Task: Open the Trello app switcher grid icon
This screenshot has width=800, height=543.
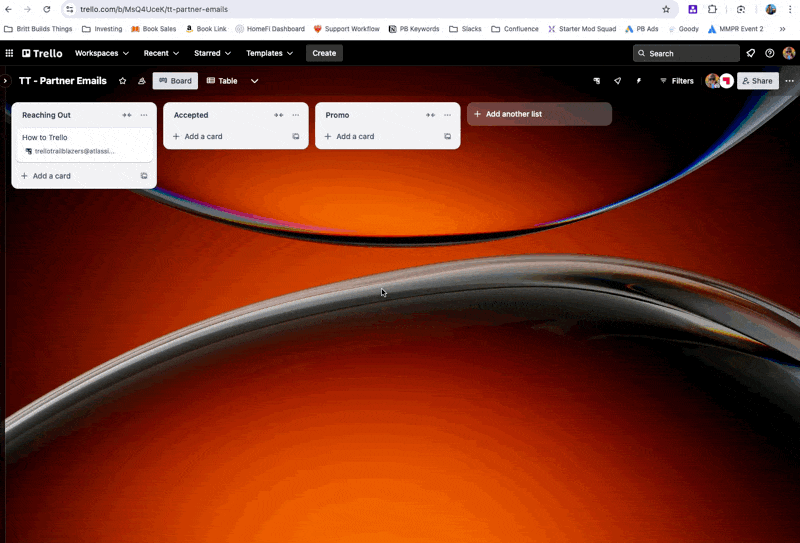Action: point(9,53)
